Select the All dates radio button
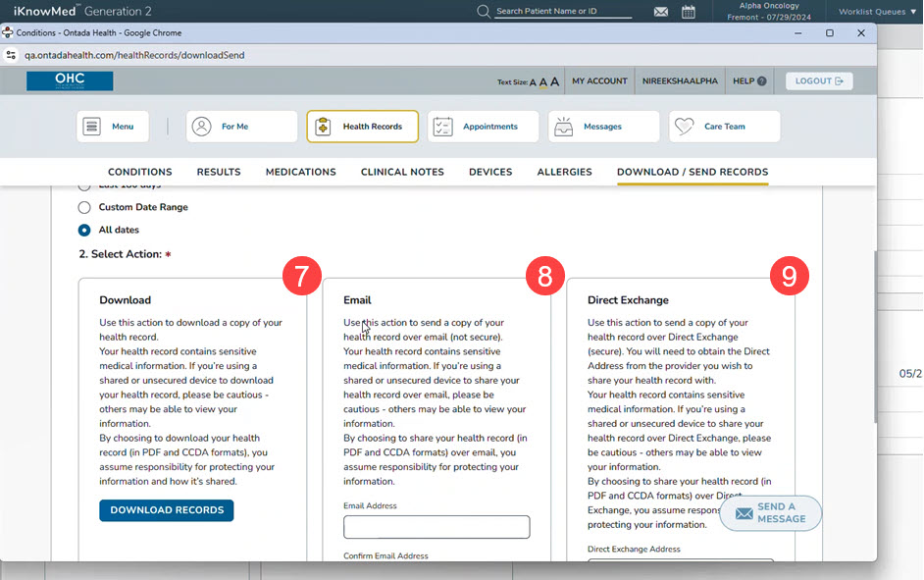Viewport: 924px width, 580px height. pyautogui.click(x=84, y=230)
